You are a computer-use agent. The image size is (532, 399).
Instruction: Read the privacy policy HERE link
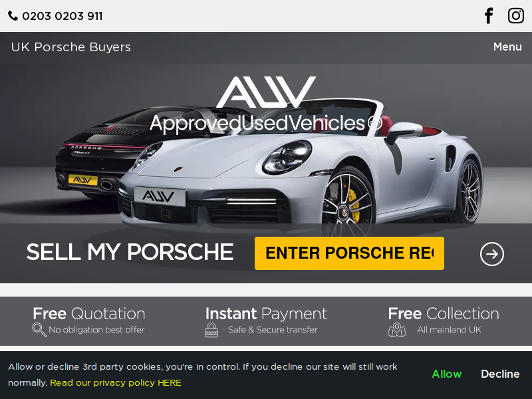(116, 383)
